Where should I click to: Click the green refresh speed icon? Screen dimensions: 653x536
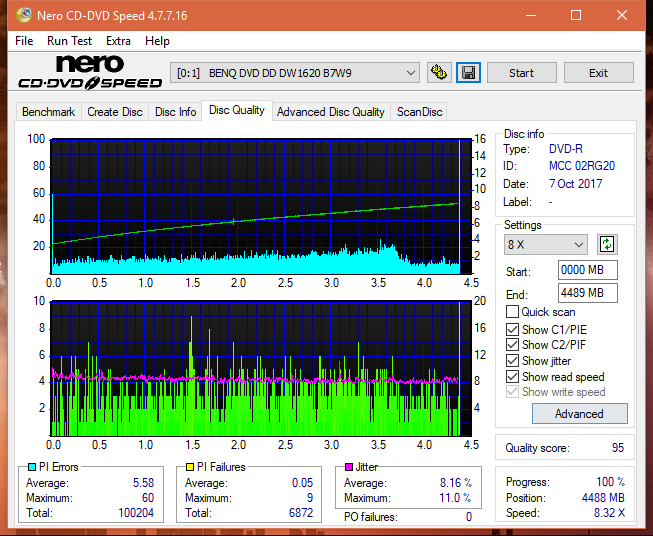point(607,244)
